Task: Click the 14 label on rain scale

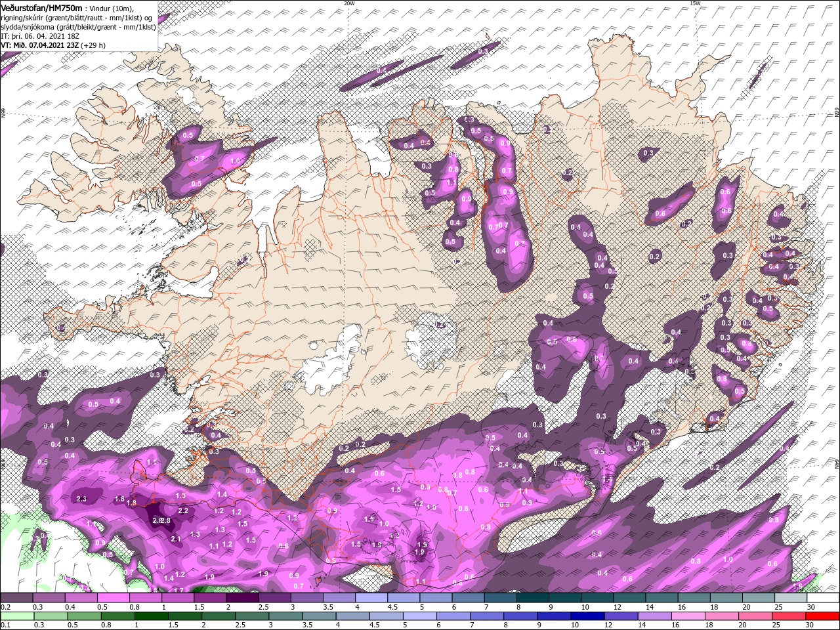Action: pos(642,625)
